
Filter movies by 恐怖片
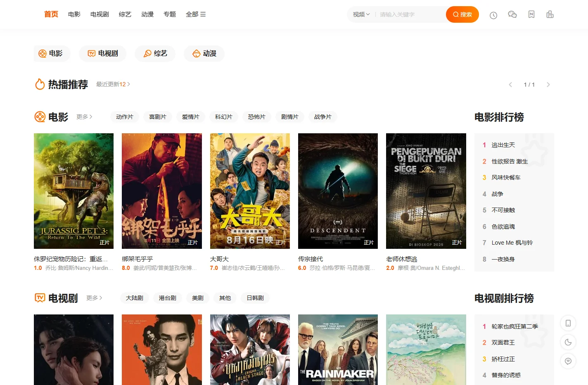pyautogui.click(x=257, y=117)
